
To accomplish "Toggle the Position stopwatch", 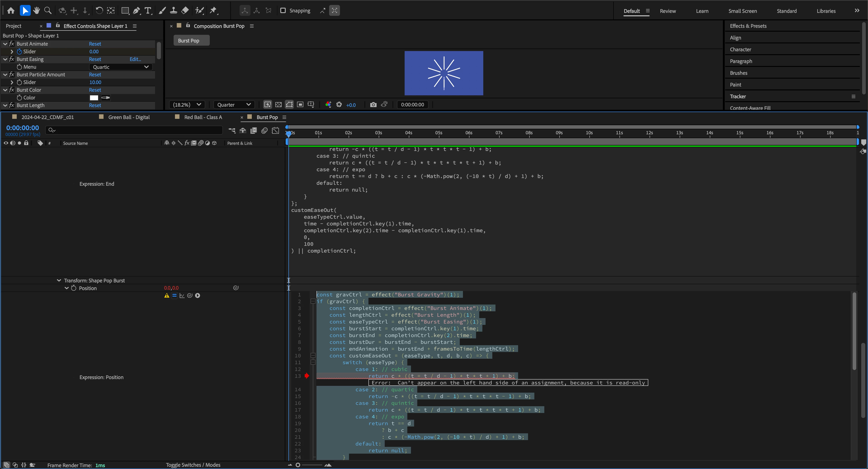I will [x=73, y=288].
